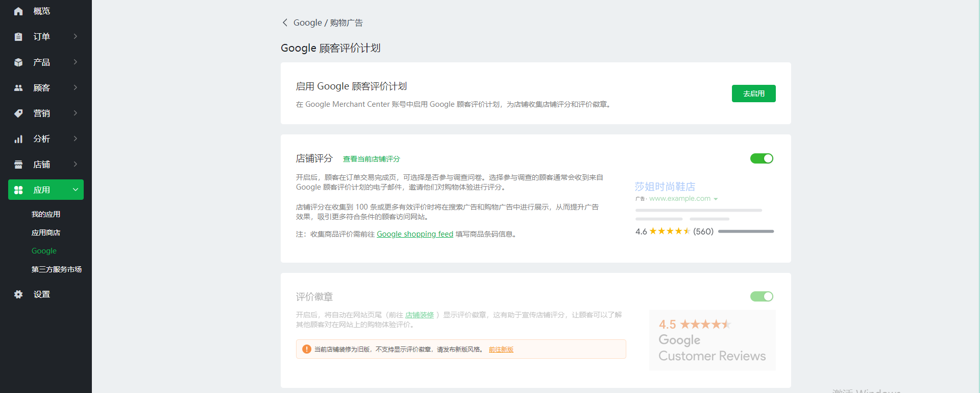
Task: Expand the 产品 submenu chevron
Action: coord(76,62)
